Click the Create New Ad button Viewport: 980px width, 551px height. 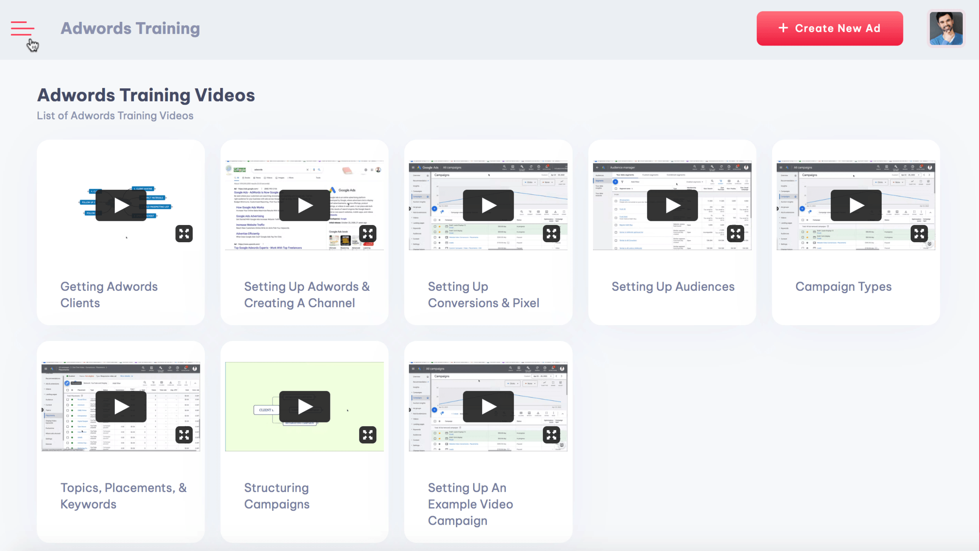point(830,28)
